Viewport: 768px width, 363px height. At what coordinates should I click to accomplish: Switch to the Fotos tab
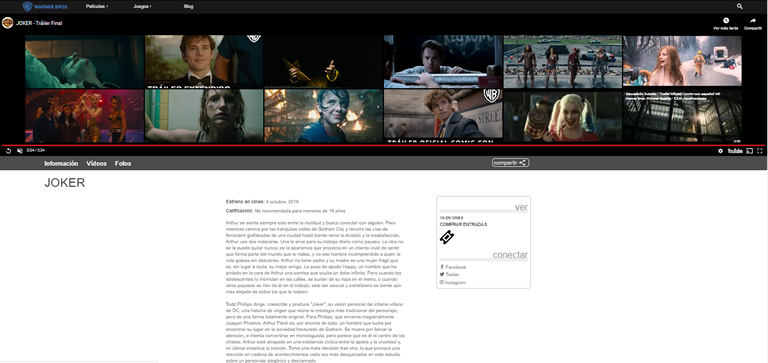point(123,164)
